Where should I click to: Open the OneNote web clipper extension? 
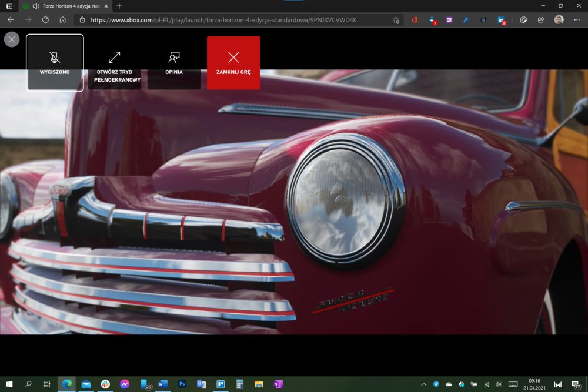pyautogui.click(x=449, y=20)
